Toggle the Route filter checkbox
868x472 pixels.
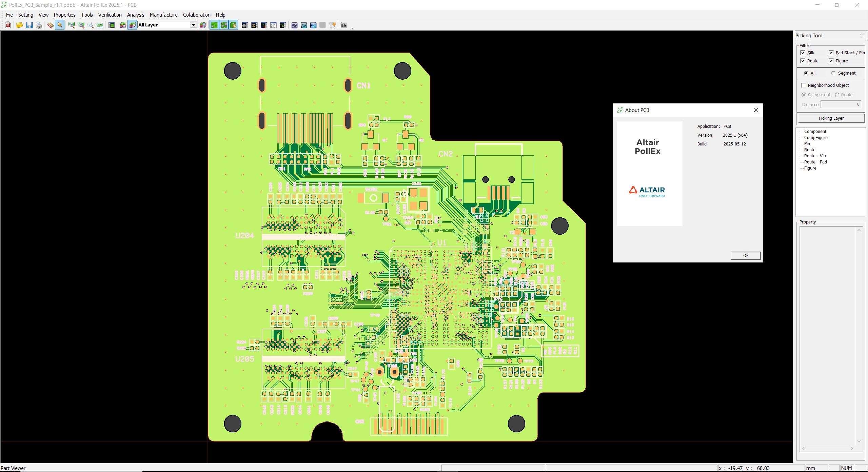tap(803, 61)
